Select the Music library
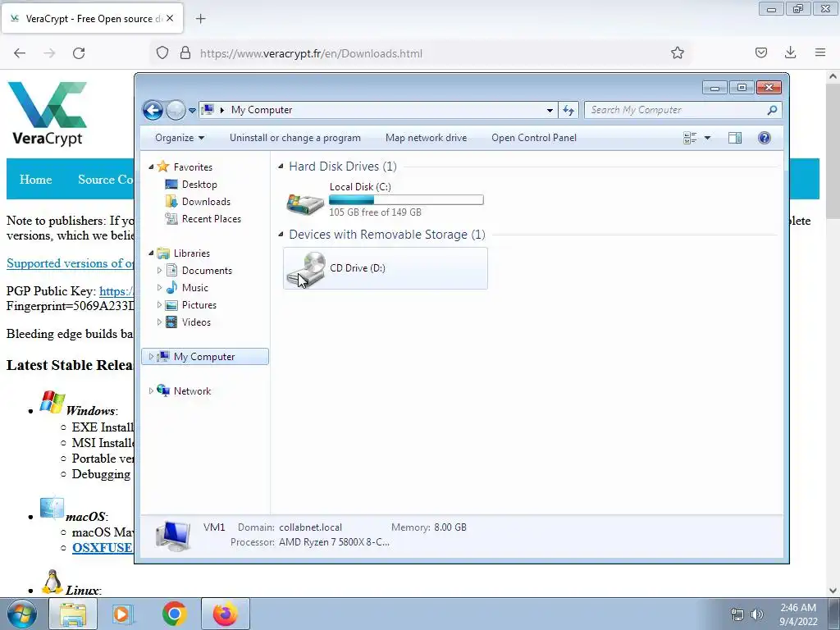 click(195, 288)
